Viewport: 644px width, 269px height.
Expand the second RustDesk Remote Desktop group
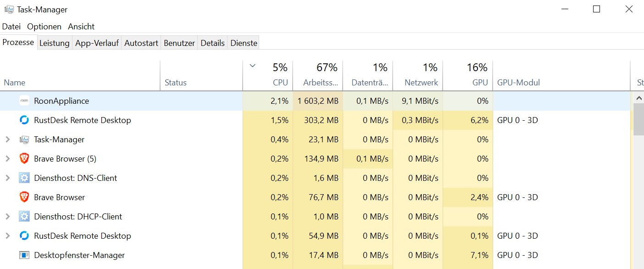click(7, 236)
